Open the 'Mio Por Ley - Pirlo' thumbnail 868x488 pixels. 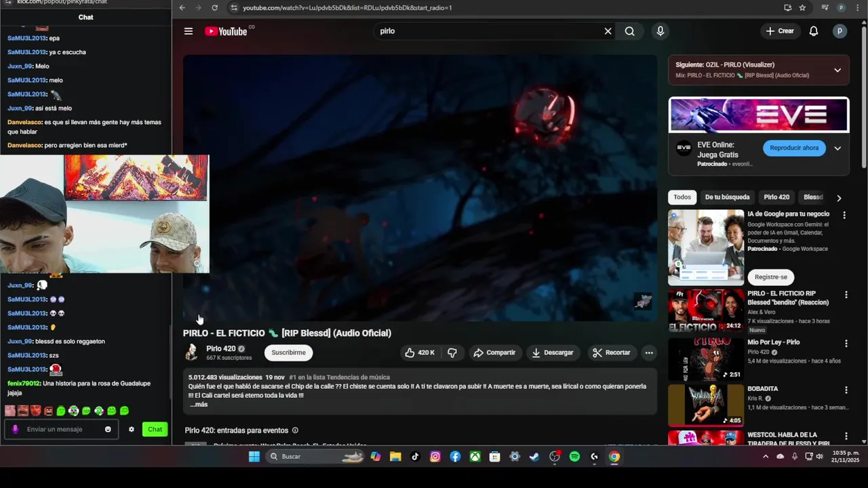pos(706,359)
